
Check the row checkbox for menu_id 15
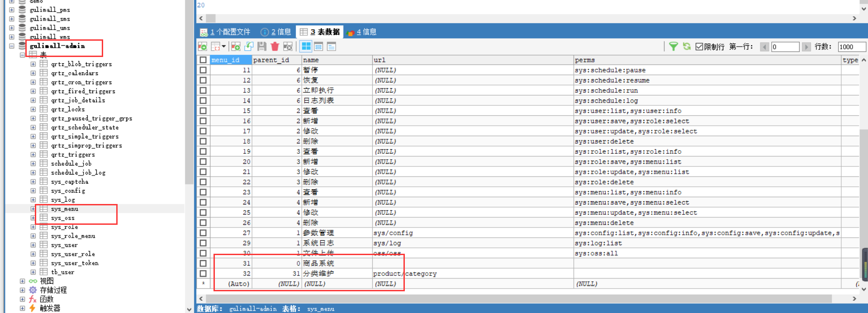pos(203,111)
